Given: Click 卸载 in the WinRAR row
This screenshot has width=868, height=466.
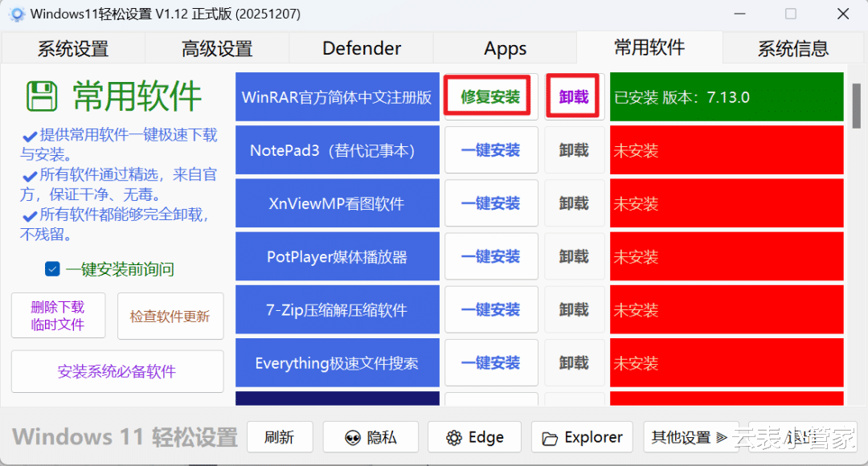Looking at the screenshot, I should tap(574, 97).
